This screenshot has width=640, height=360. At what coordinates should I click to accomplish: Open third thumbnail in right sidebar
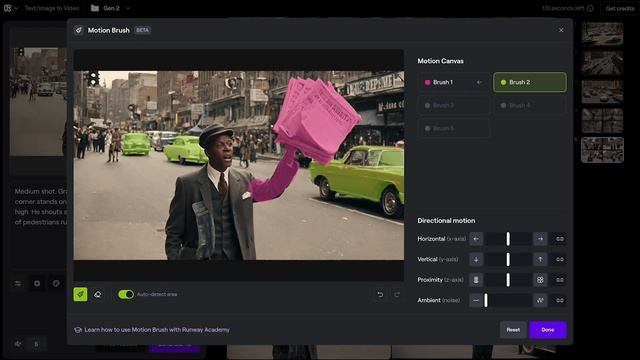tap(602, 92)
